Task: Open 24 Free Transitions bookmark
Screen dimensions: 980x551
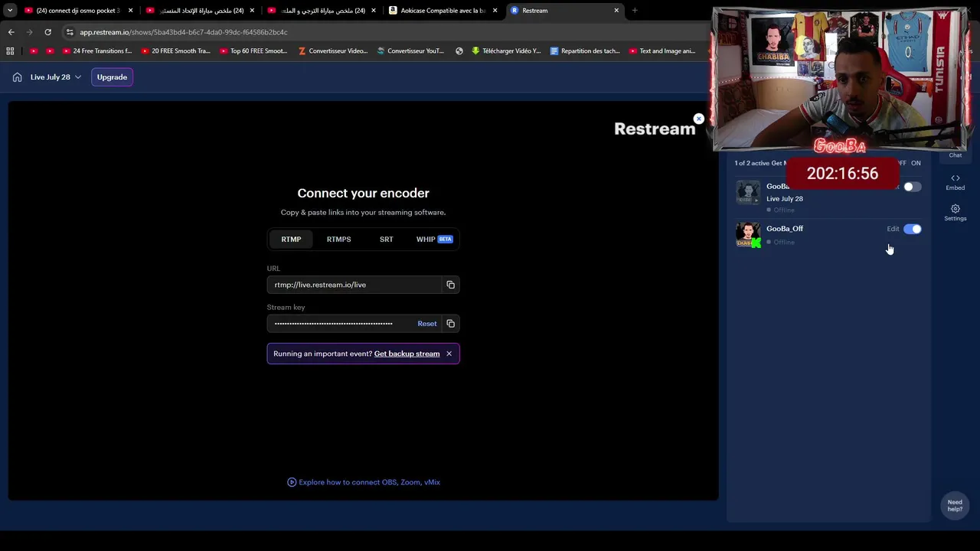Action: pos(97,51)
